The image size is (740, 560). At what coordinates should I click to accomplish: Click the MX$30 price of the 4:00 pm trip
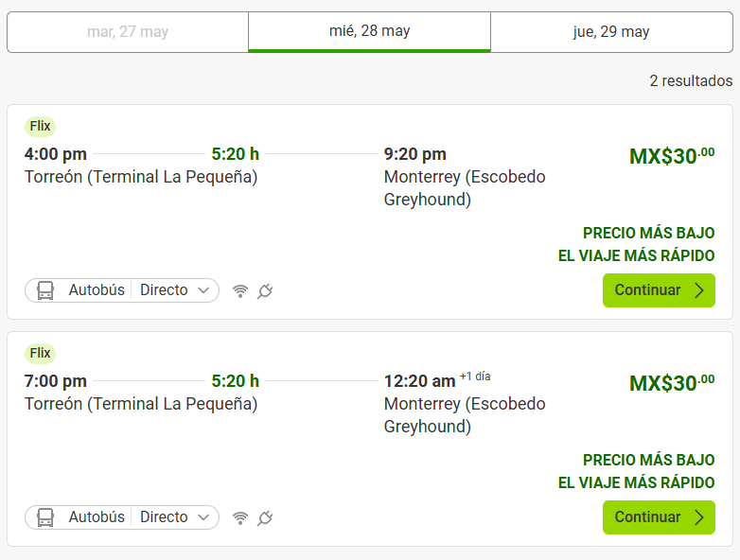tap(671, 156)
